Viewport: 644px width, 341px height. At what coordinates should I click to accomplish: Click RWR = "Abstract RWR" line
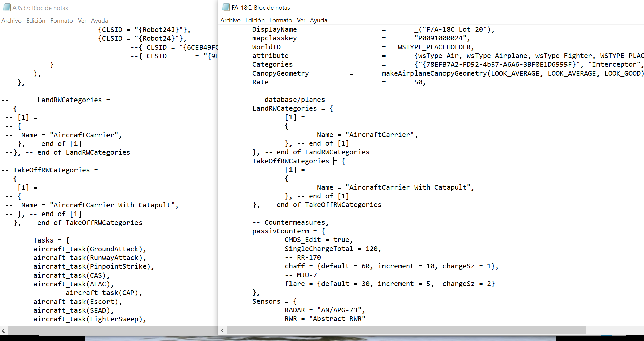pyautogui.click(x=325, y=319)
